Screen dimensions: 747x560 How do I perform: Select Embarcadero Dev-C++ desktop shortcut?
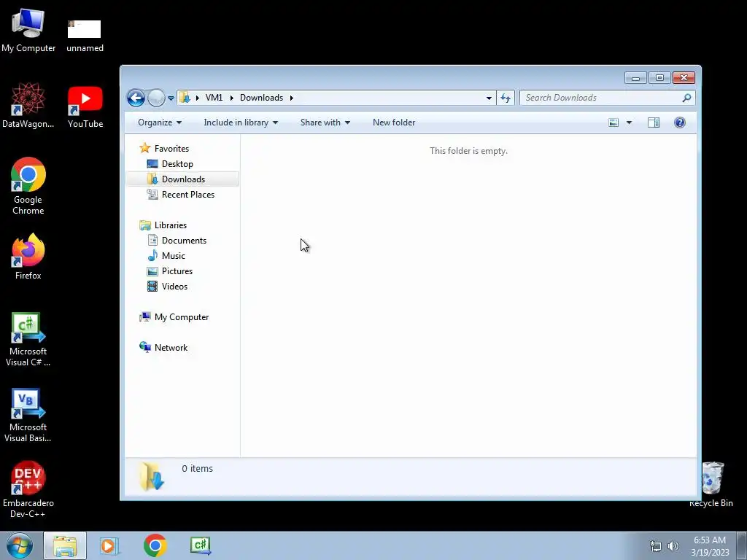click(x=28, y=489)
